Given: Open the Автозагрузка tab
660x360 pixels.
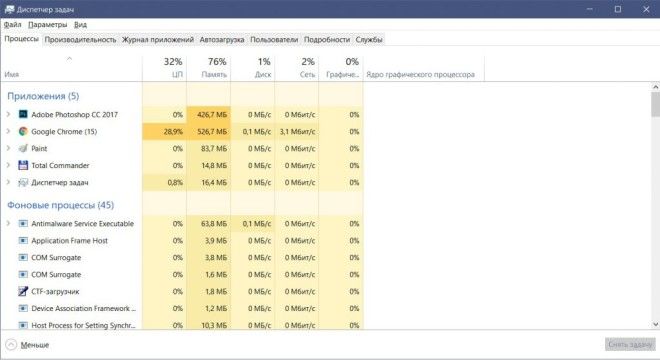Looking at the screenshot, I should click(x=222, y=40).
